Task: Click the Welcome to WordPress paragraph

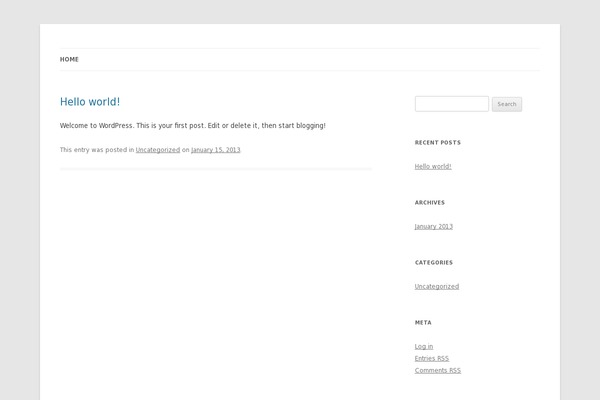Action: (192, 126)
